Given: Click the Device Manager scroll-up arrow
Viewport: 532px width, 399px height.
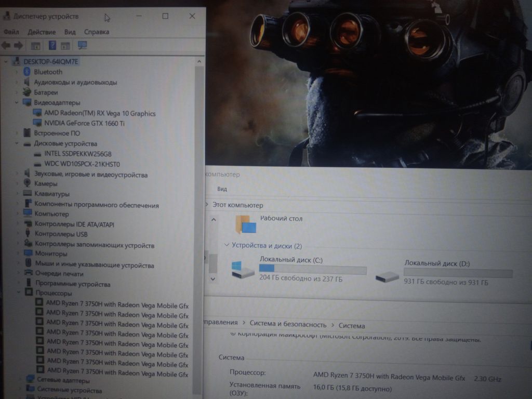Looking at the screenshot, I should tap(199, 61).
